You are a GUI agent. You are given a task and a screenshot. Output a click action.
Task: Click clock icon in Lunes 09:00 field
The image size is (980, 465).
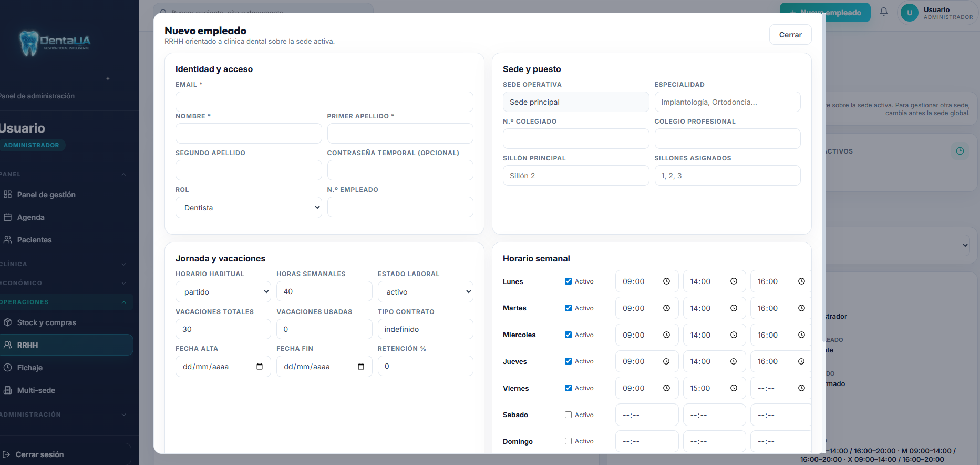click(666, 281)
